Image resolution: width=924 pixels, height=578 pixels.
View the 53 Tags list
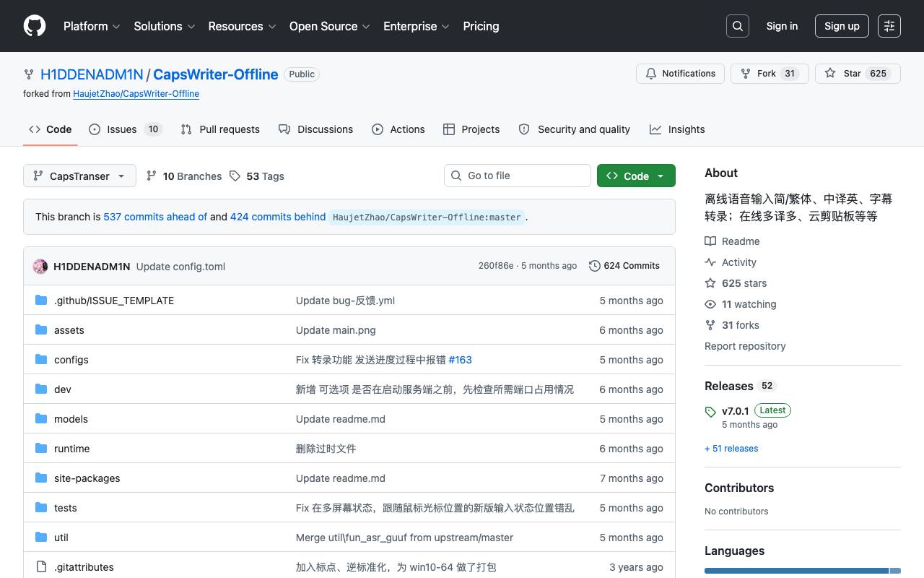tap(256, 176)
